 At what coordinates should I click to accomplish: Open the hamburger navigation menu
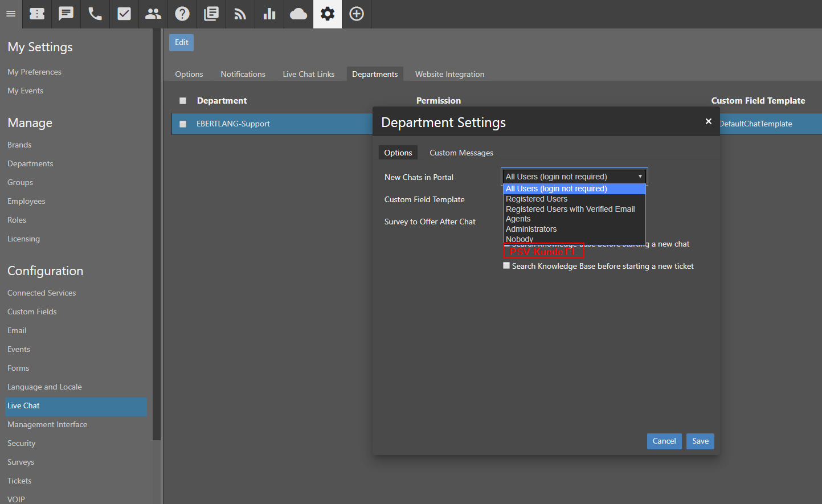(11, 14)
